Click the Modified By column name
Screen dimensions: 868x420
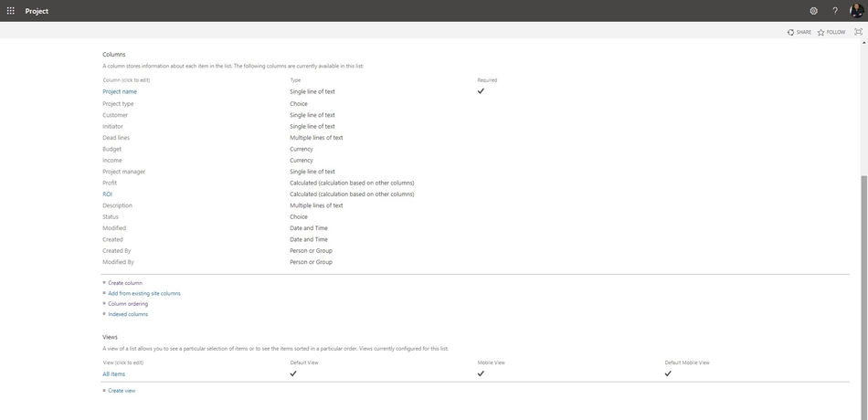pos(118,262)
